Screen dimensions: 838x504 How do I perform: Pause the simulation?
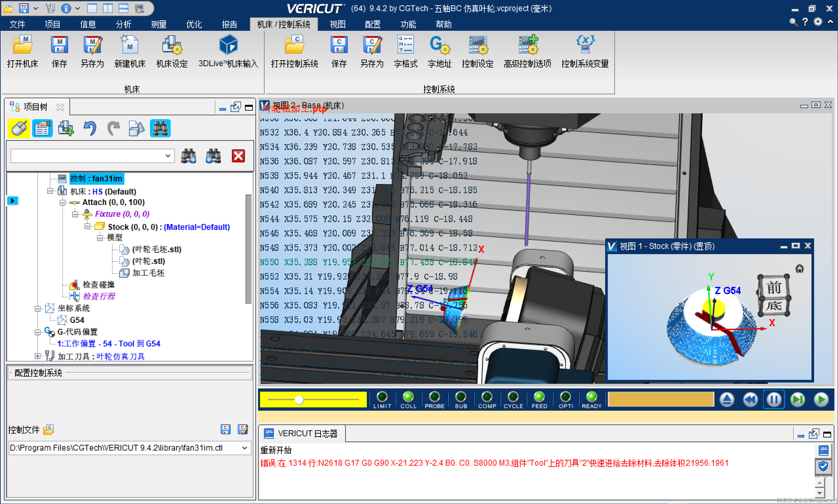[774, 400]
